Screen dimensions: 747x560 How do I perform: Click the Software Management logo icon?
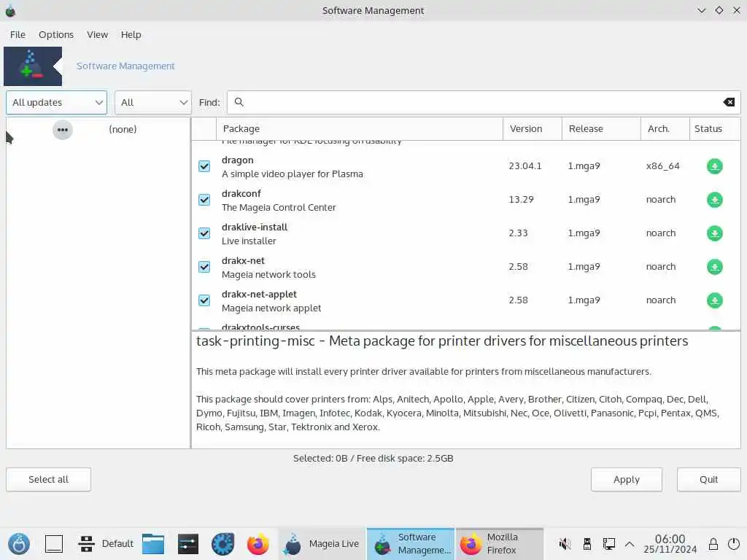(33, 66)
